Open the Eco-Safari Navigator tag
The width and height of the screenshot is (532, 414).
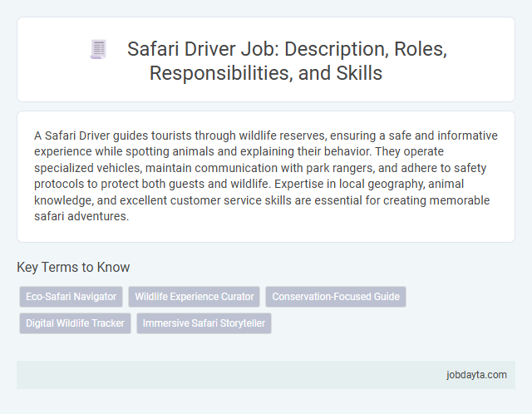point(71,297)
